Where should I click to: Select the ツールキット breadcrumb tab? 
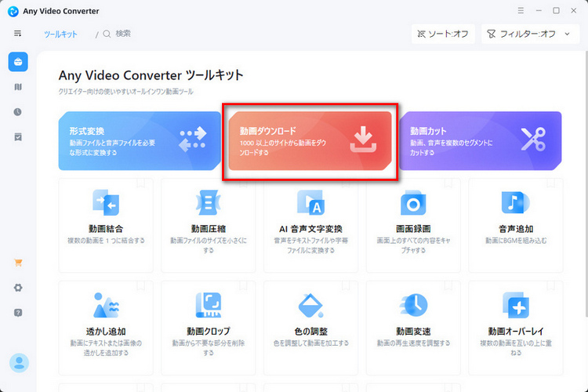coord(60,34)
